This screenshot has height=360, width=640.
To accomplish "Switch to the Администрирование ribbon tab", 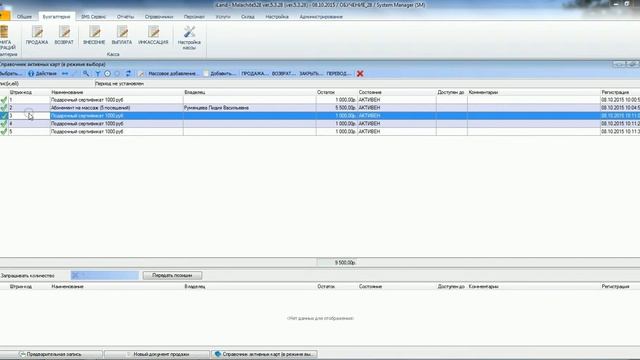I will click(x=321, y=17).
